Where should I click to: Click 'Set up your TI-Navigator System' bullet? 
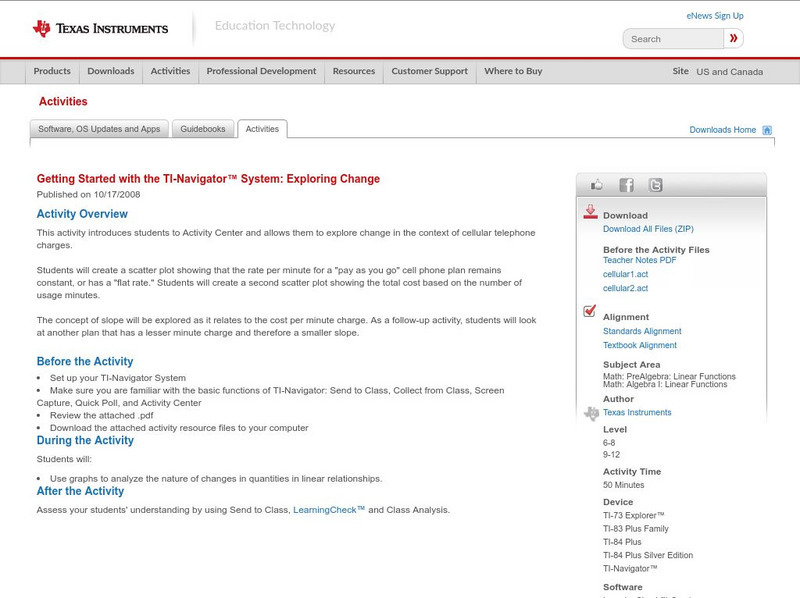click(x=118, y=378)
